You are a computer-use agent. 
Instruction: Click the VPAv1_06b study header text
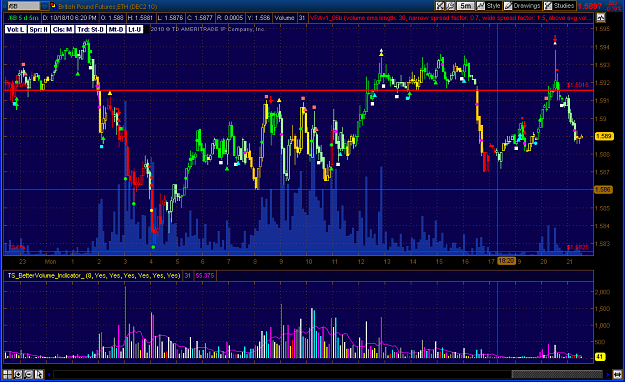[x=451, y=18]
